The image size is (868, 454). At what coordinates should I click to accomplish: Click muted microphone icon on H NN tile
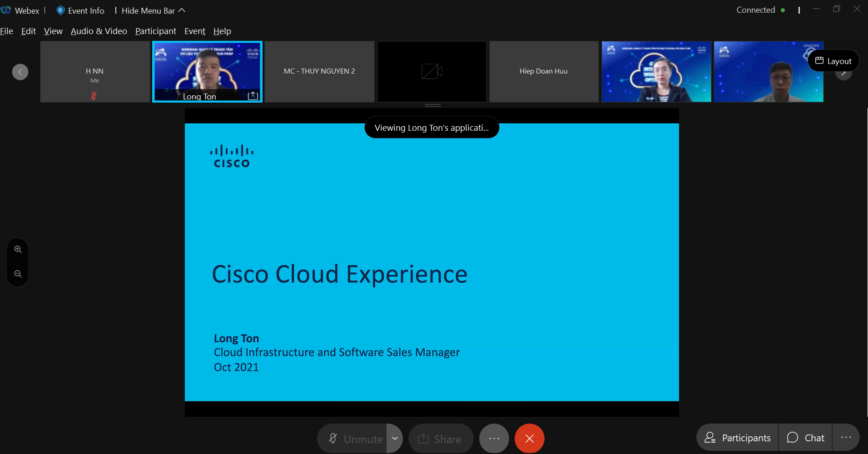(94, 96)
